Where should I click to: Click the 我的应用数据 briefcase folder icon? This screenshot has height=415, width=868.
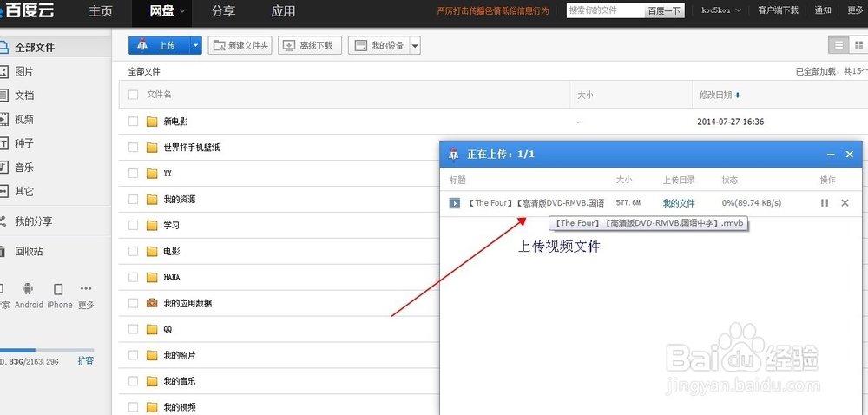coord(152,303)
